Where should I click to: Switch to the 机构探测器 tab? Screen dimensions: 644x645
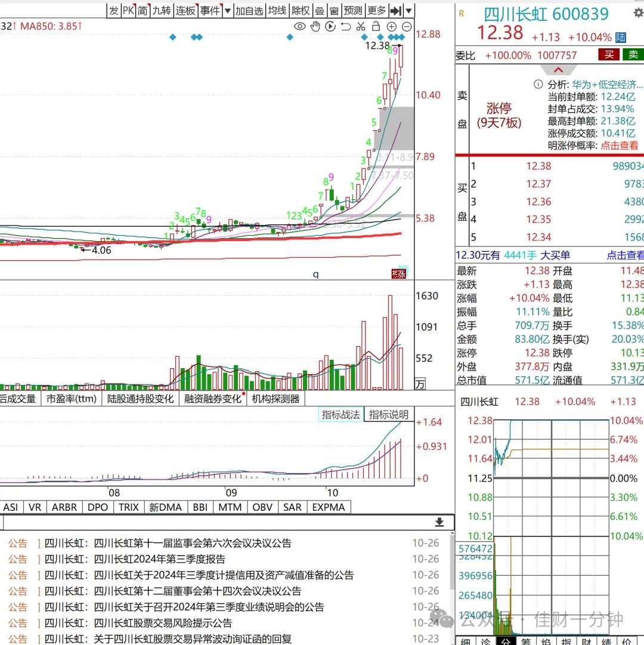tap(275, 399)
